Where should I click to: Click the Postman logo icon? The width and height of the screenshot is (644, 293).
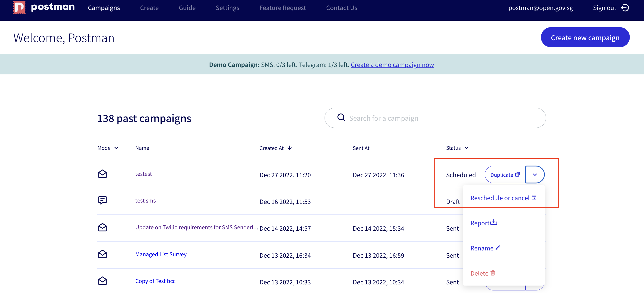pyautogui.click(x=19, y=7)
